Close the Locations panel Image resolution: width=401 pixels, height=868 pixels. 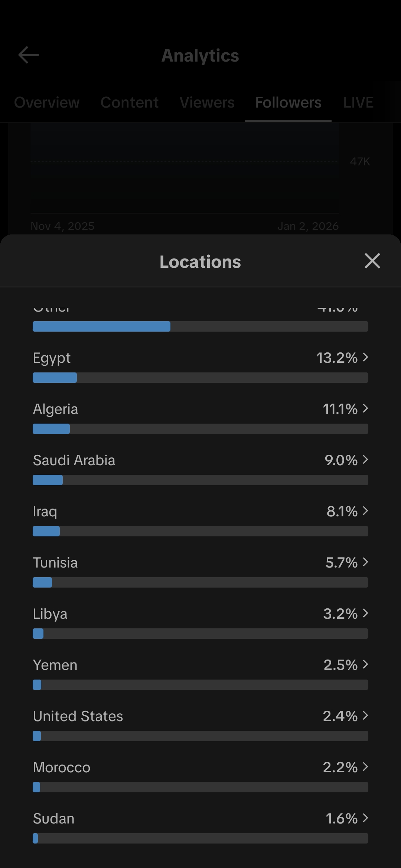(372, 261)
